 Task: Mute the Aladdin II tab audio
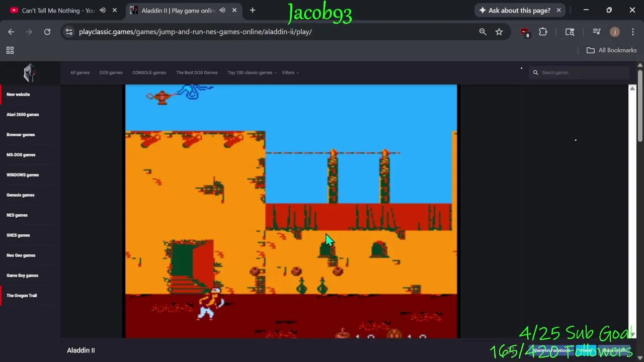tap(222, 10)
